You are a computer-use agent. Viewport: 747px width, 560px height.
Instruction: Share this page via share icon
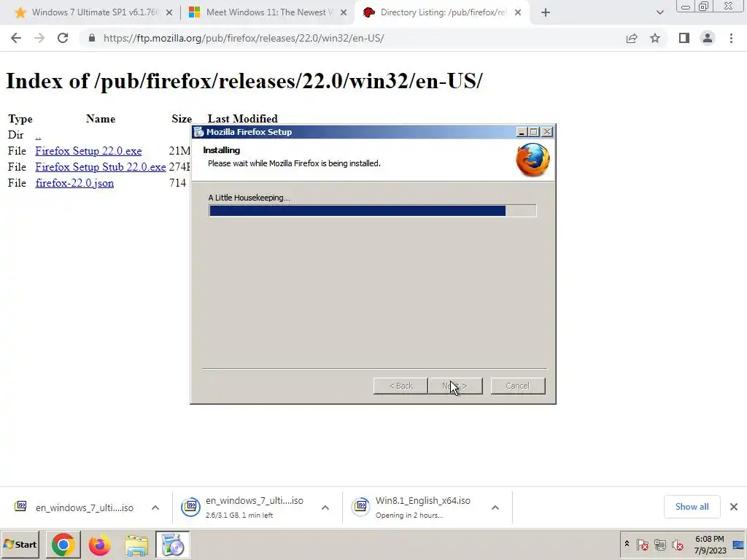click(x=632, y=38)
